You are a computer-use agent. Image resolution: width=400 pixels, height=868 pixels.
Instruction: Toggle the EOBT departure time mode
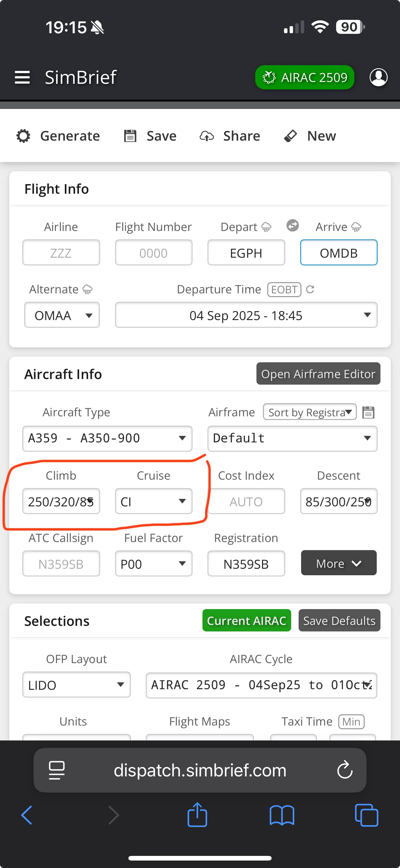tap(284, 289)
